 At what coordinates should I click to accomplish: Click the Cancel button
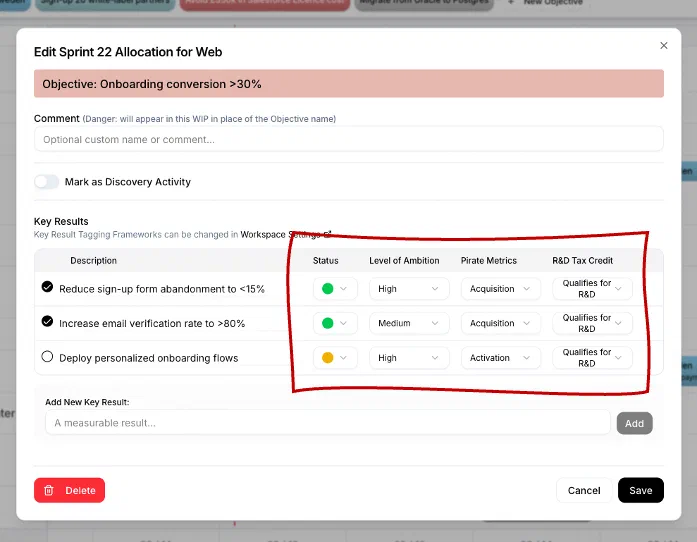[584, 490]
